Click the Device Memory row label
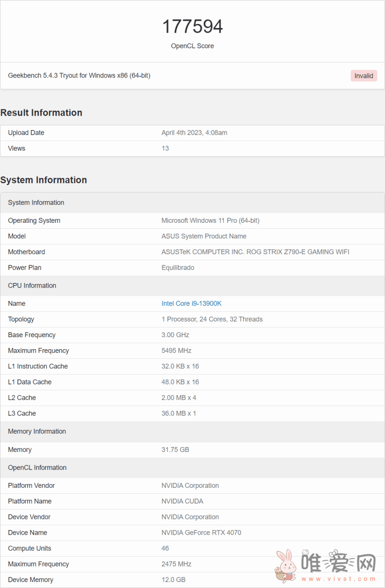 [31, 580]
